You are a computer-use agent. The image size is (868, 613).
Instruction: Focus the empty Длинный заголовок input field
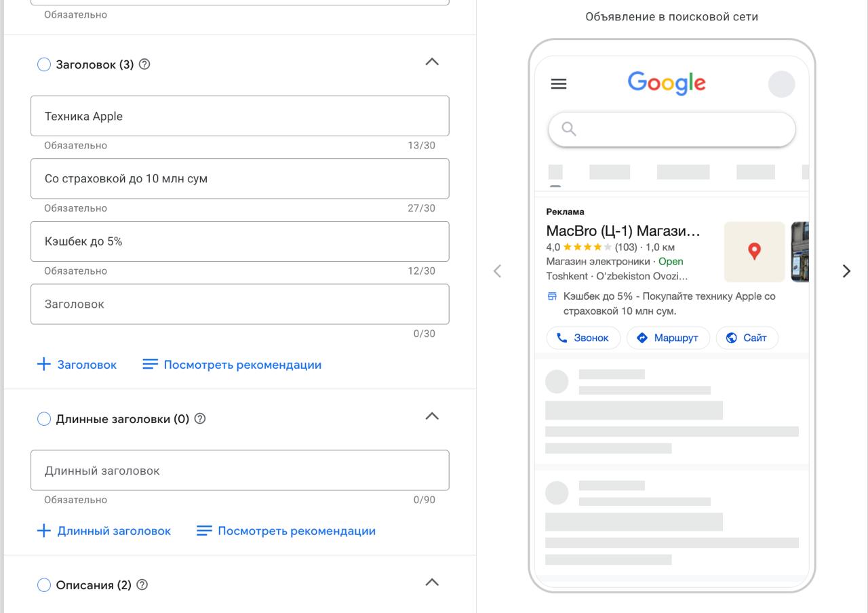[x=240, y=470]
